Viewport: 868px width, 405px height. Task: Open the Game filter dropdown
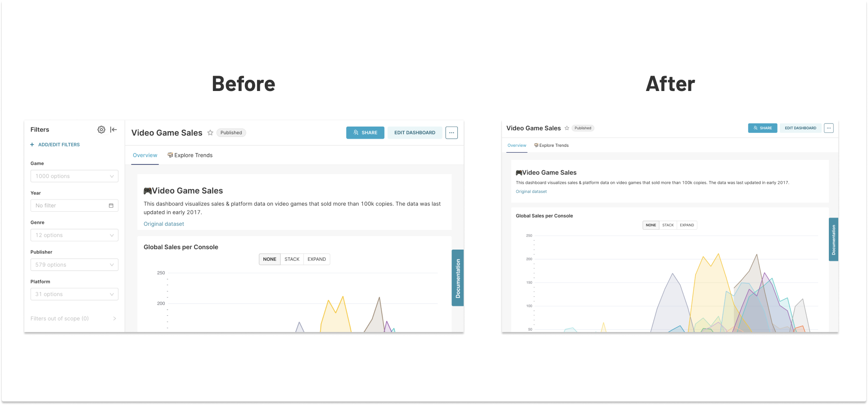click(74, 176)
